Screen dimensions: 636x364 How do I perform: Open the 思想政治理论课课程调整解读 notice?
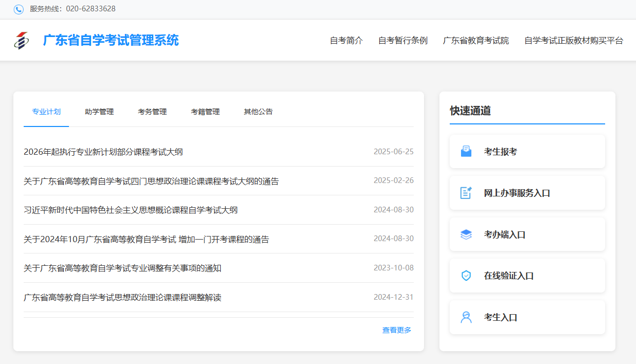tap(122, 297)
